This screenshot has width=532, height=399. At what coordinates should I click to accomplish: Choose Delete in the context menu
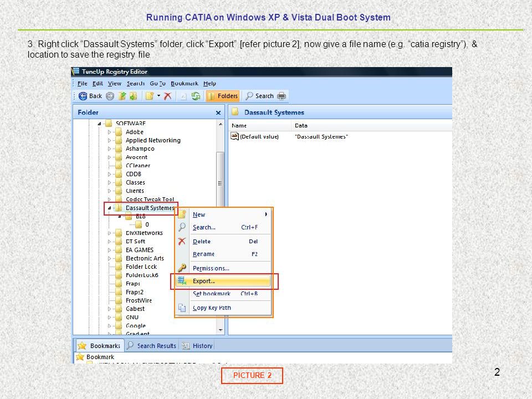point(223,242)
